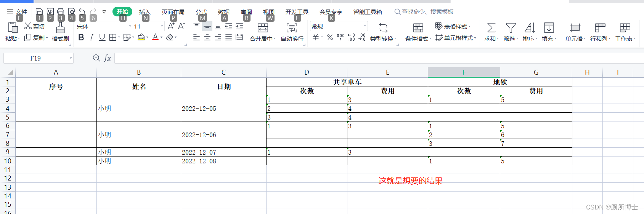Screen dimensions: 644x214
Task: Click the insert function fx button
Action: click(x=108, y=58)
